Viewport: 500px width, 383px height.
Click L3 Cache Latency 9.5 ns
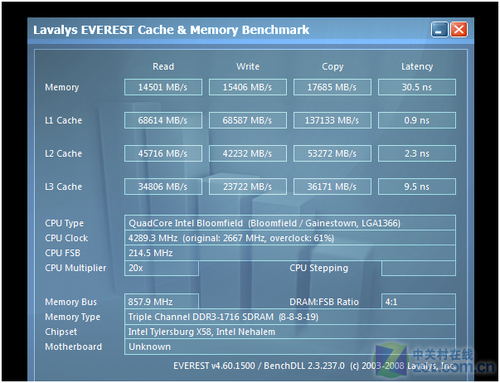coord(417,187)
